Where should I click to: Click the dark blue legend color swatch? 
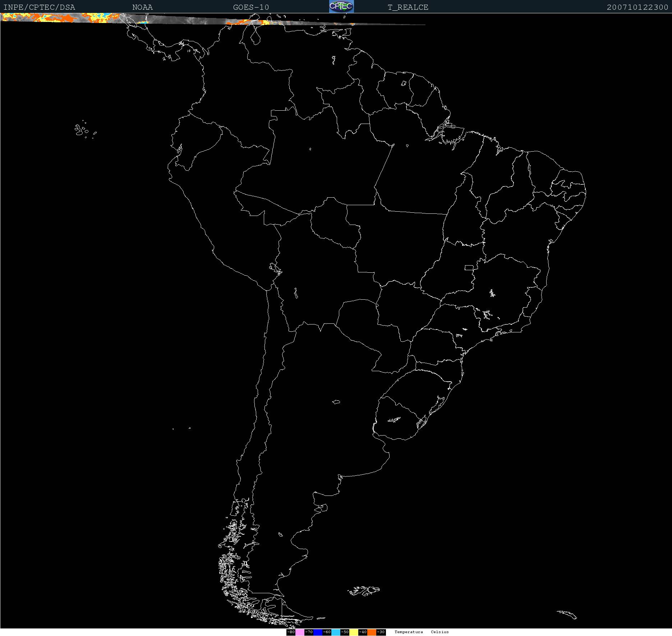[318, 632]
